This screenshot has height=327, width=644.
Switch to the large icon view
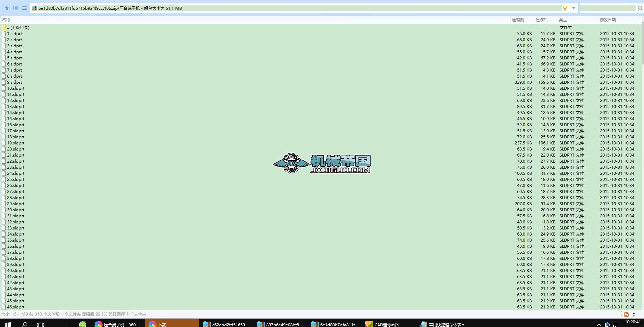(16, 8)
